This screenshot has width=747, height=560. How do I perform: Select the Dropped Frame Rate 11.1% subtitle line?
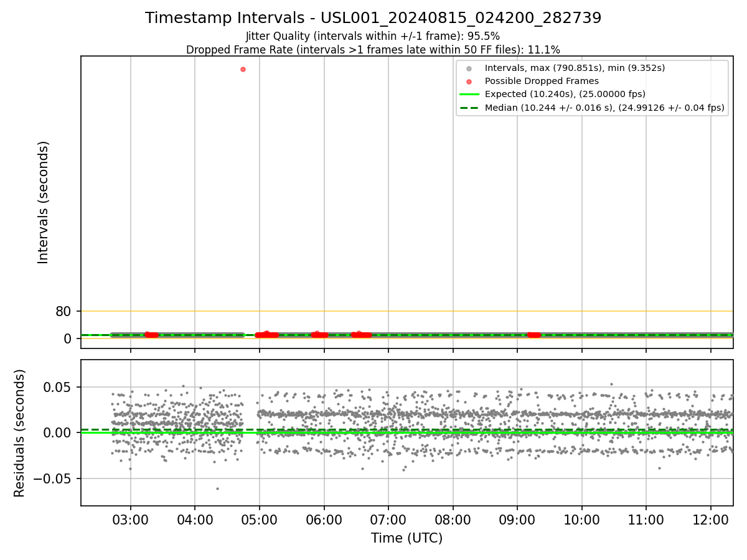pyautogui.click(x=373, y=50)
